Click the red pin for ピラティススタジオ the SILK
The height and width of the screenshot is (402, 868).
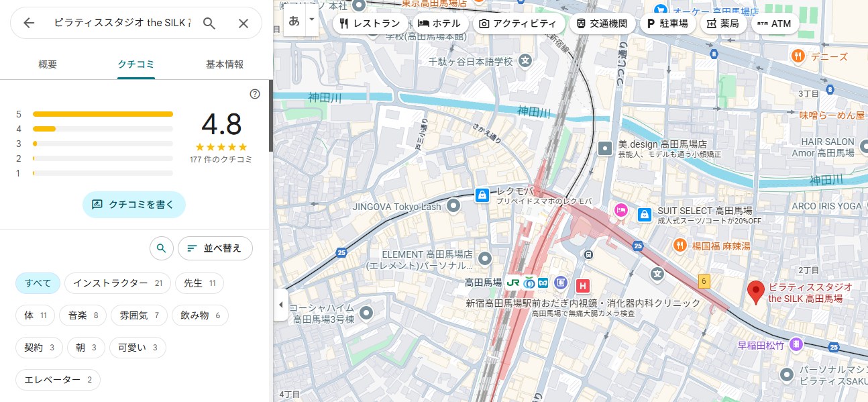756,292
